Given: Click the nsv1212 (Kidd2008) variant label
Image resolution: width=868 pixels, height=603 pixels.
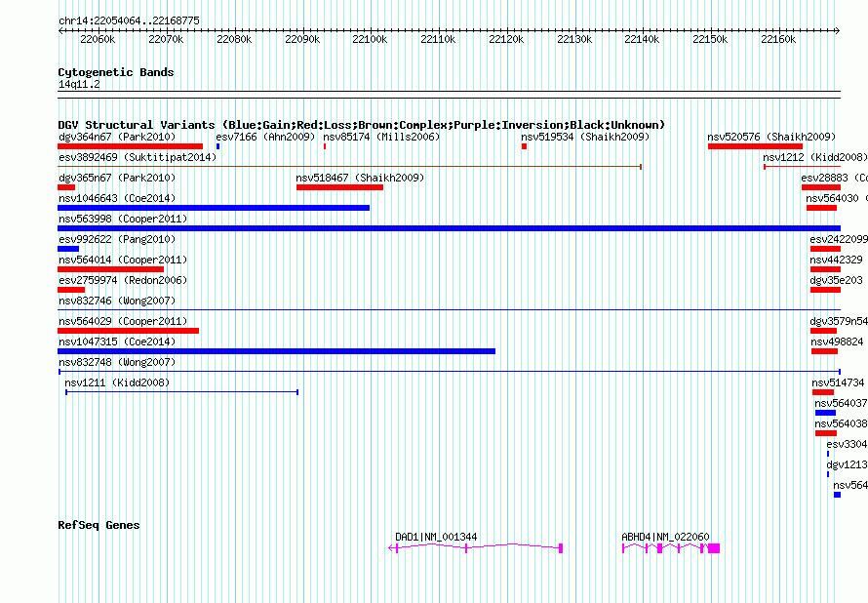Looking at the screenshot, I should (x=815, y=157).
